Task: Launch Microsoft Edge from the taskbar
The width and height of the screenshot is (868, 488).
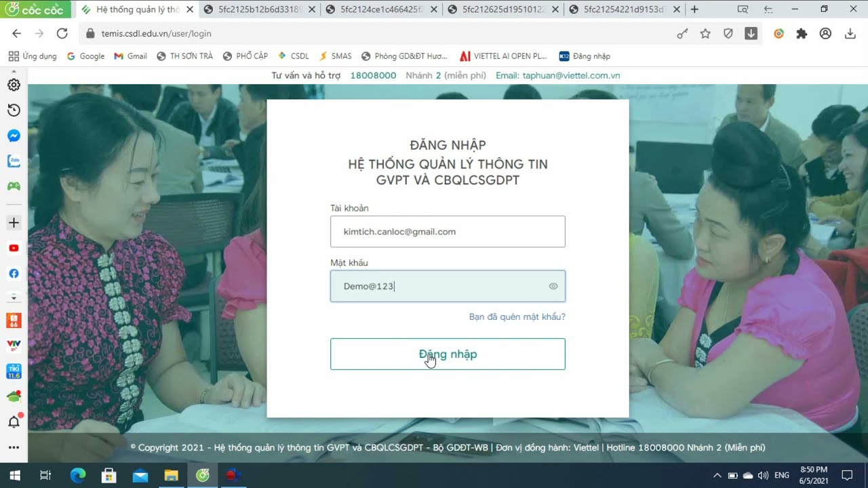Action: [x=78, y=475]
